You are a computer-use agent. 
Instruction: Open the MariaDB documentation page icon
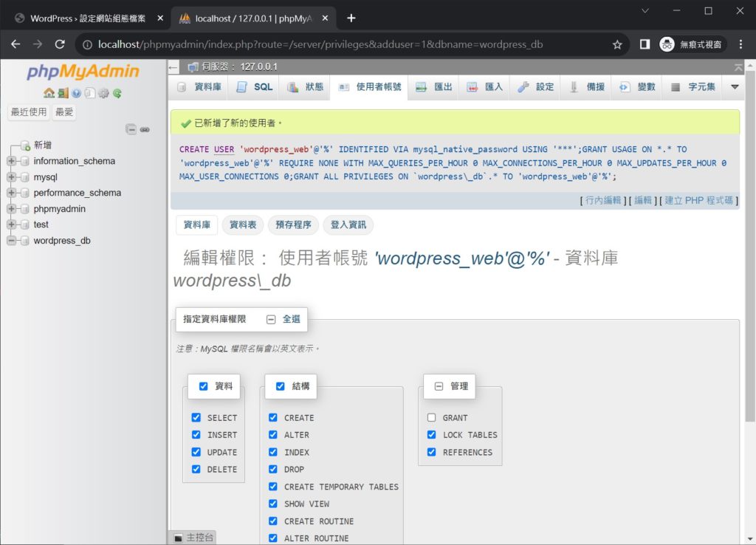(89, 93)
